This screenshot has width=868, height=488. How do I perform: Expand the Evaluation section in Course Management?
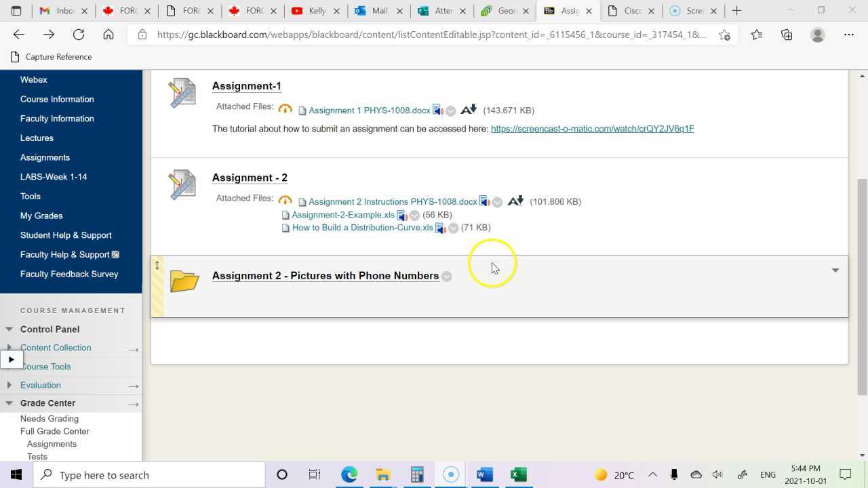9,384
